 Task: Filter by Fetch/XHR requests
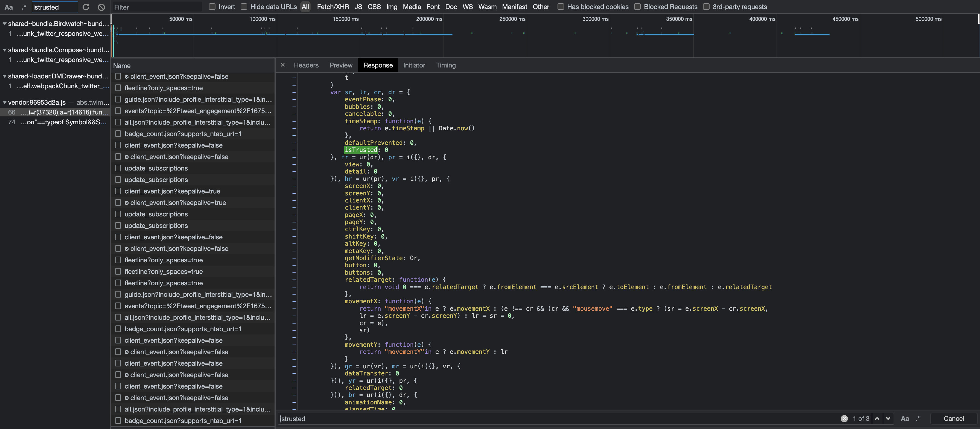[333, 7]
